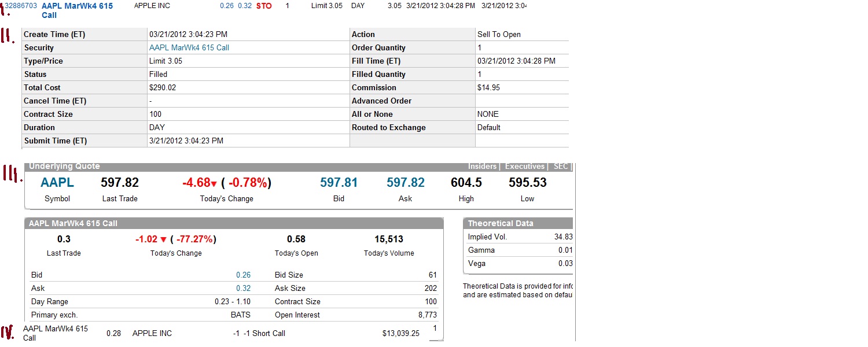Select the High value 604.5
This screenshot has width=868, height=347.
pos(466,183)
